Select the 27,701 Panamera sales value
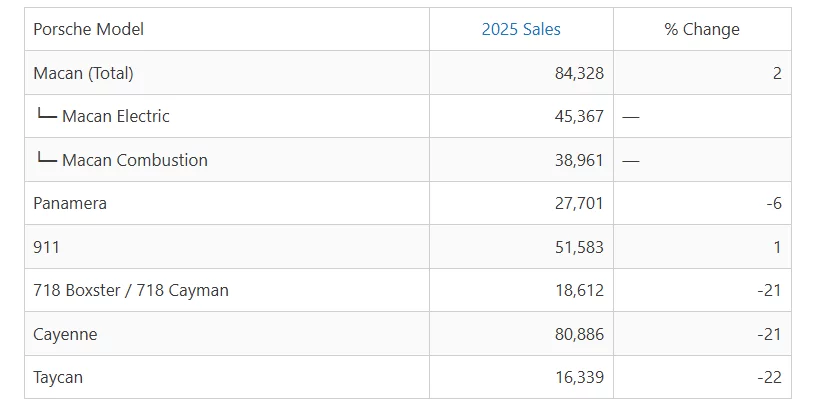 click(579, 204)
